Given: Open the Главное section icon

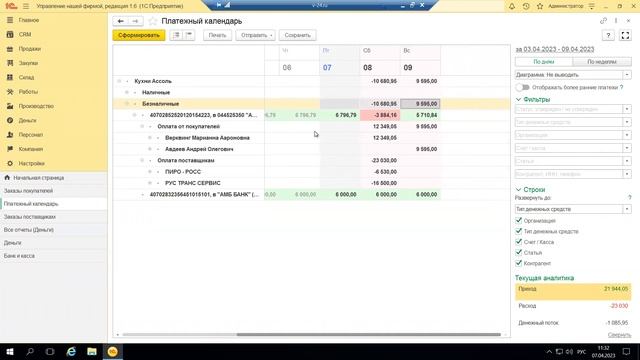Looking at the screenshot, I should click(x=10, y=20).
